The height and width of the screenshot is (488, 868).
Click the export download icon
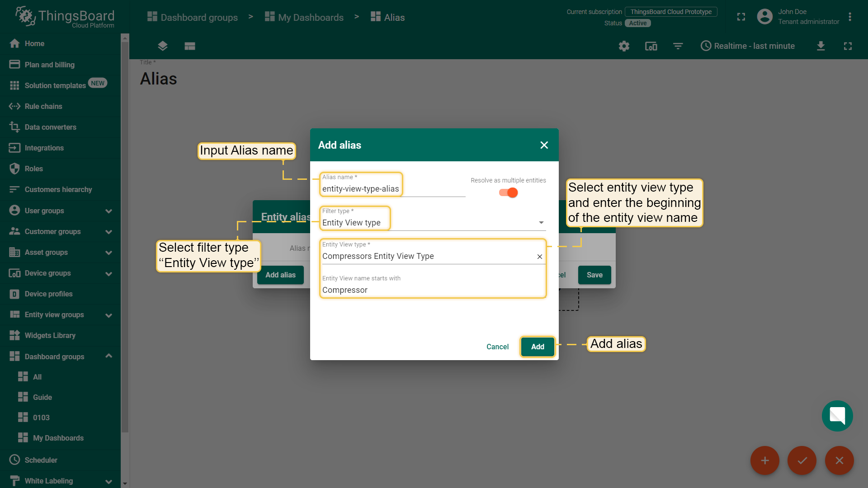(821, 46)
